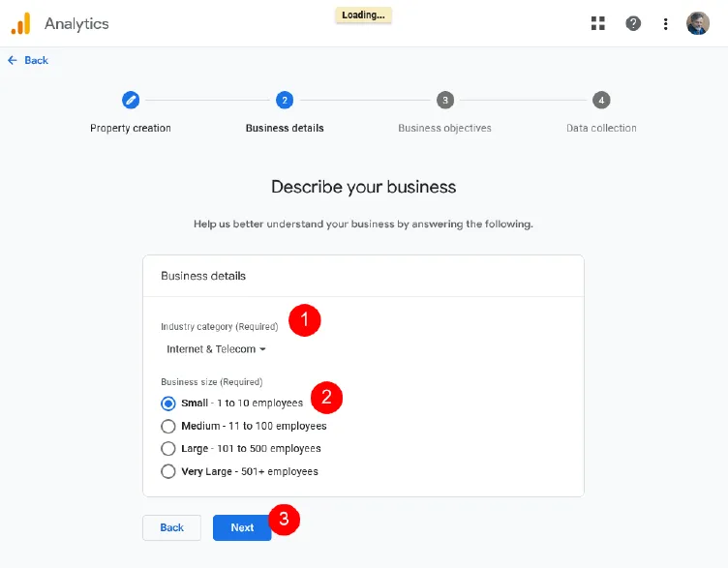Select the Business objectives step label

tap(444, 128)
